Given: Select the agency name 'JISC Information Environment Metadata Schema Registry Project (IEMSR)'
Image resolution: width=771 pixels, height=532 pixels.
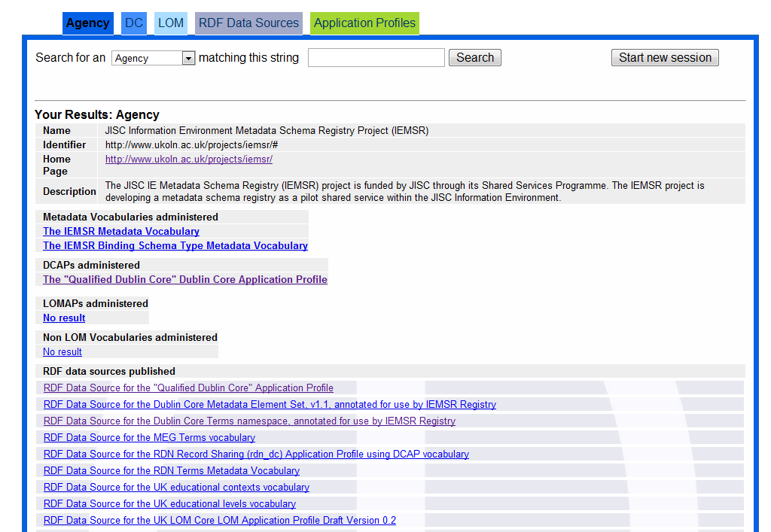Looking at the screenshot, I should pos(267,131).
